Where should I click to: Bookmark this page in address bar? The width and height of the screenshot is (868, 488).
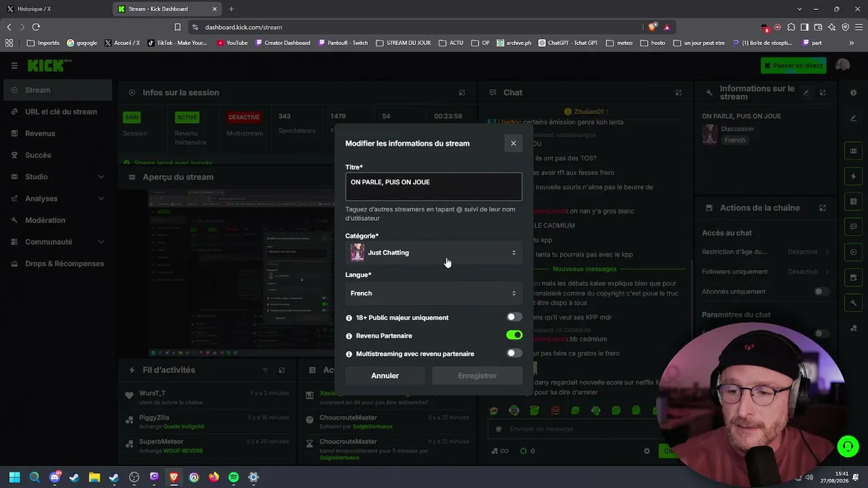click(x=178, y=27)
